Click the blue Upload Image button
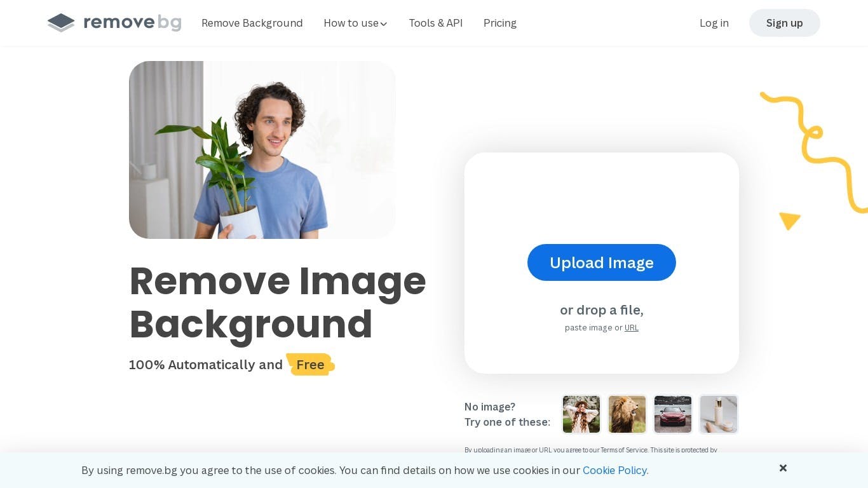Screen dimensions: 868x488 pyautogui.click(x=601, y=262)
